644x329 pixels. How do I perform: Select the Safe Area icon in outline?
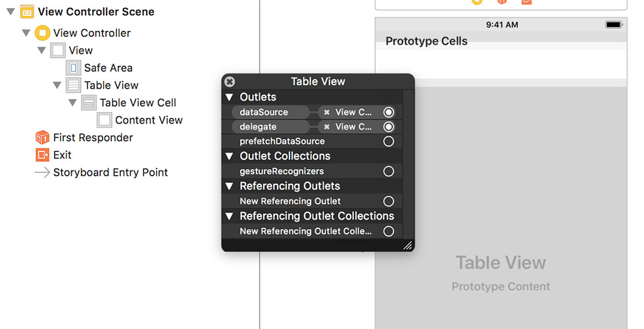click(x=74, y=68)
